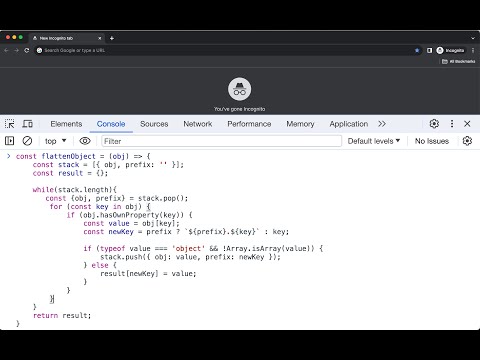Open the Elements panel tab

66,124
